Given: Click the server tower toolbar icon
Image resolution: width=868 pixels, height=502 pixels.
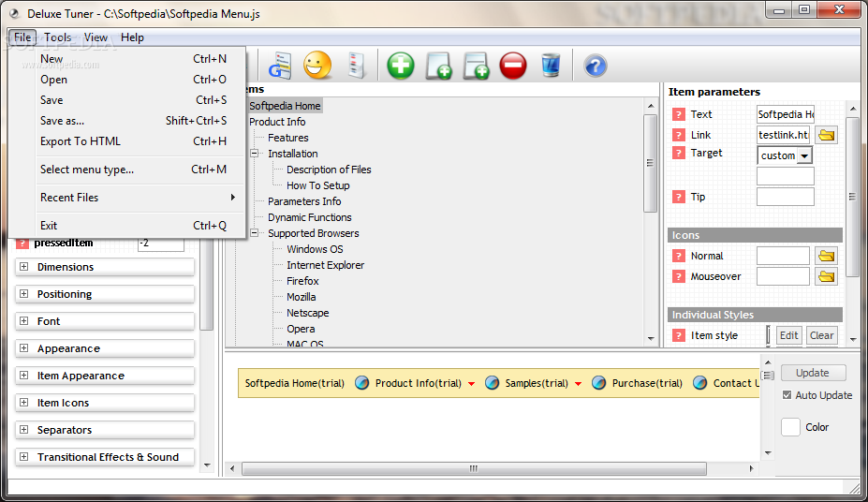Looking at the screenshot, I should [357, 66].
